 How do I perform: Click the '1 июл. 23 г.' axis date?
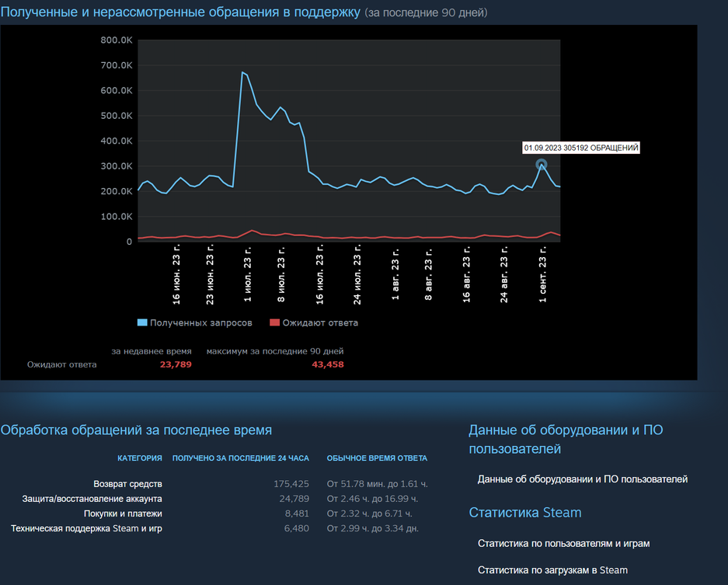click(x=248, y=274)
